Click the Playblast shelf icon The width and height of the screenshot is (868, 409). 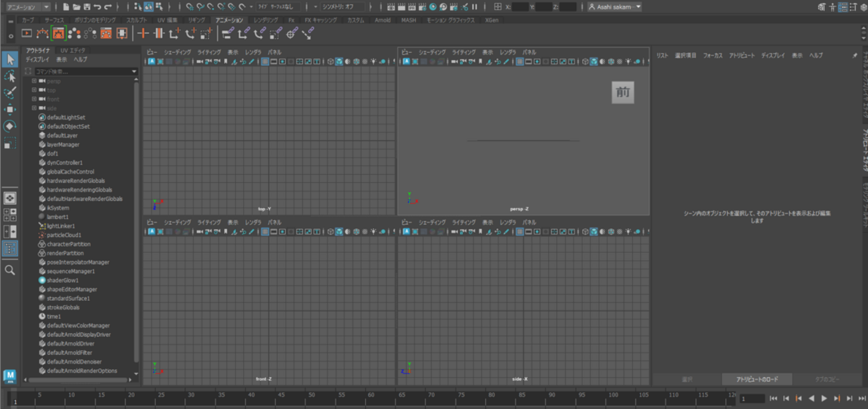click(27, 33)
